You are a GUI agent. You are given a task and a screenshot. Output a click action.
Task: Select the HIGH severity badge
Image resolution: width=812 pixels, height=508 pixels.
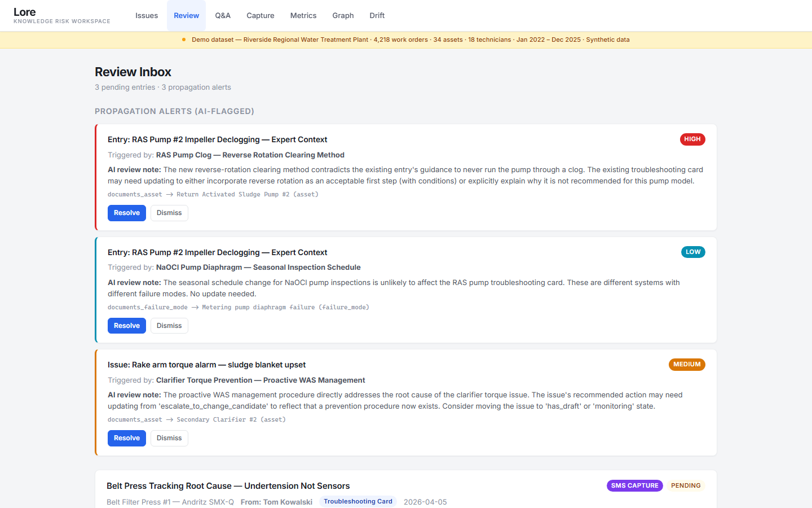[692, 139]
